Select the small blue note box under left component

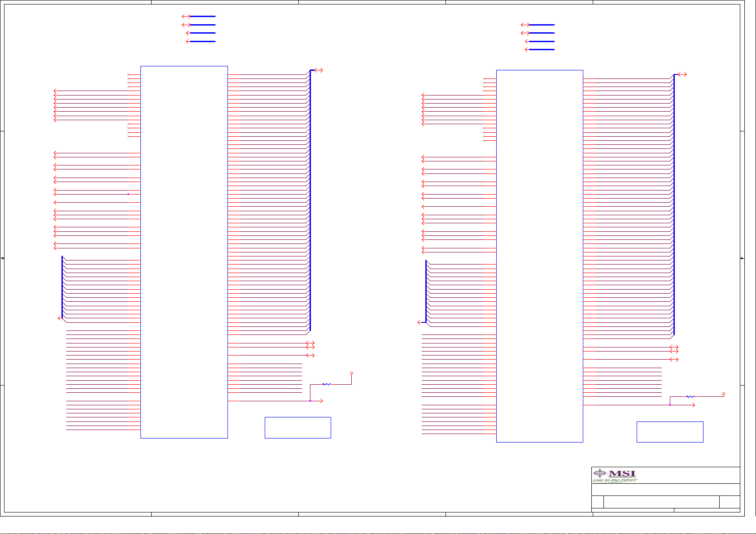[x=298, y=427]
